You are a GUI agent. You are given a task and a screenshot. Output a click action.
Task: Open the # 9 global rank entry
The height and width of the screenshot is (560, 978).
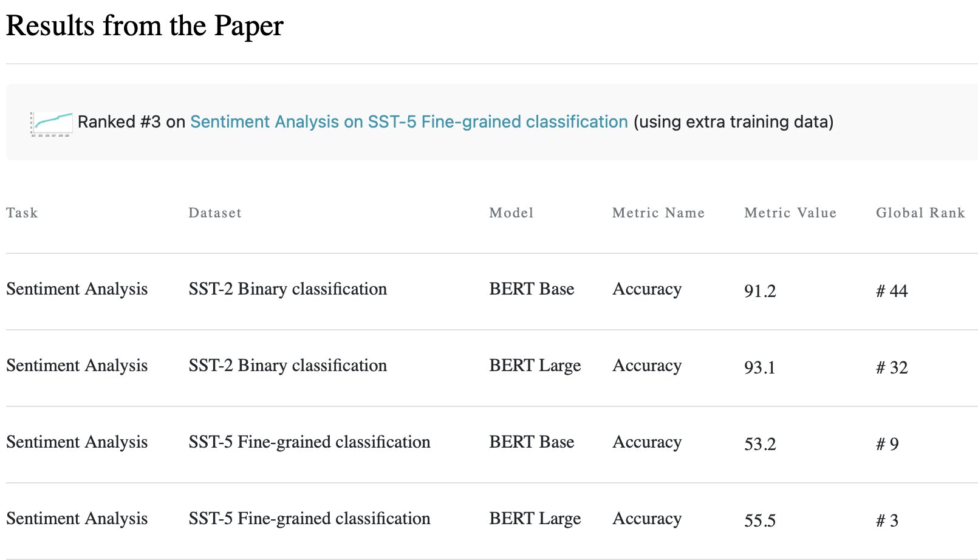(887, 444)
